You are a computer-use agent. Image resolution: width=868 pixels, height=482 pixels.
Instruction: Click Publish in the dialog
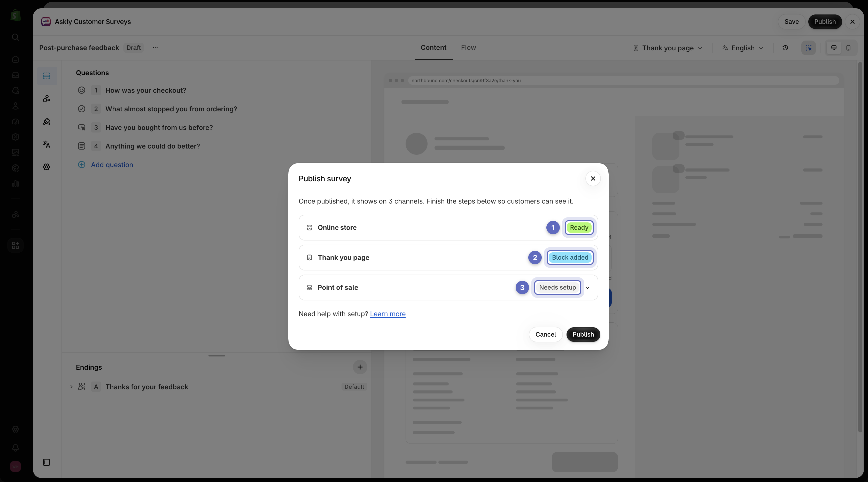(583, 335)
